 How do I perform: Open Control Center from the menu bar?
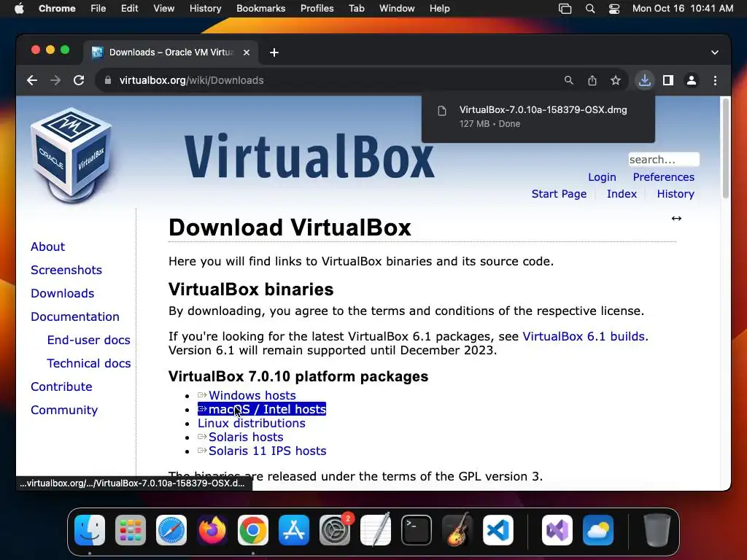point(614,9)
